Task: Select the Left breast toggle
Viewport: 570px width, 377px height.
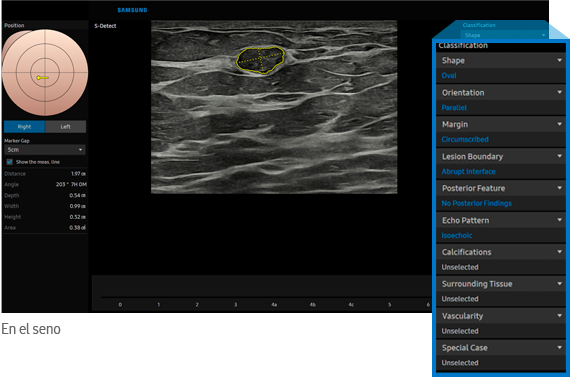Action: 65,127
